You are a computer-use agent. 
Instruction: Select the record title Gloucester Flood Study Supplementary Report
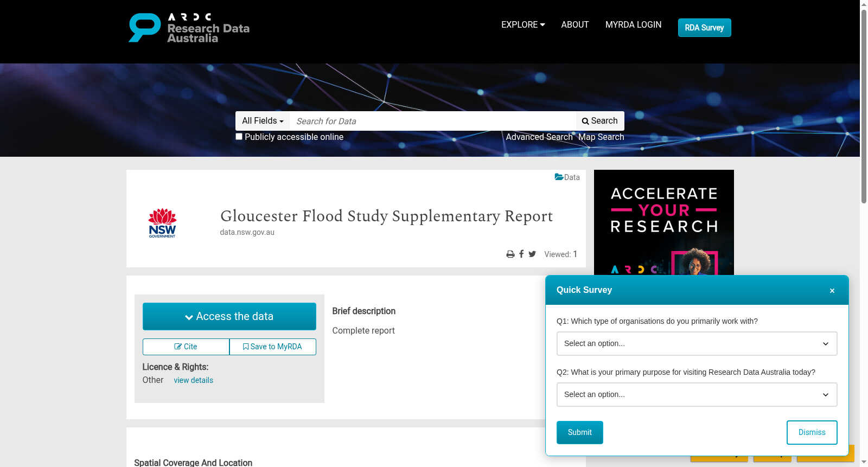coord(387,216)
